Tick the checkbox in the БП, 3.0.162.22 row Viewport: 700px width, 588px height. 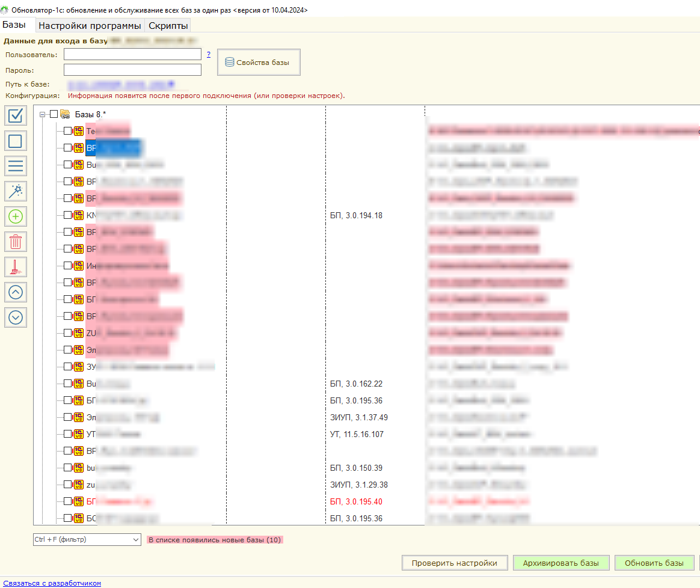67,383
